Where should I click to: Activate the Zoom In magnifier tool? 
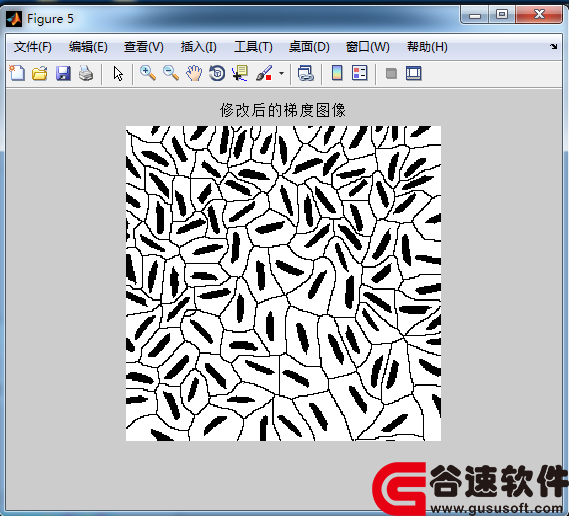coord(148,73)
